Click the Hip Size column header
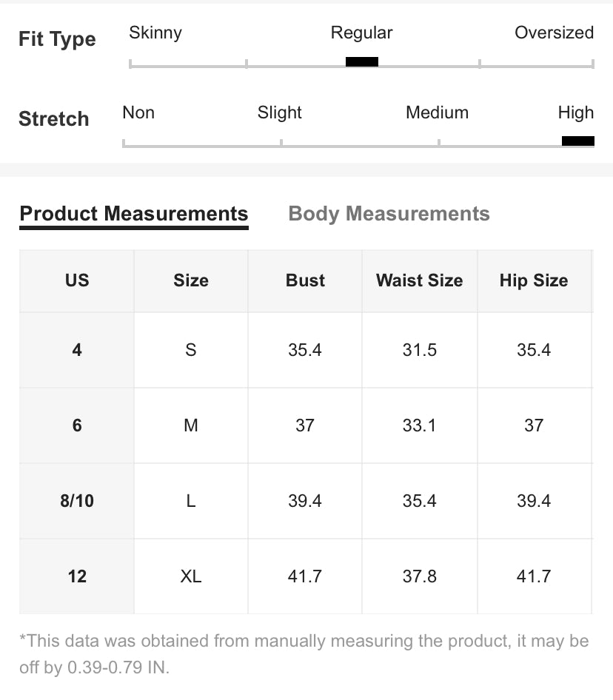The height and width of the screenshot is (700, 613). point(534,280)
